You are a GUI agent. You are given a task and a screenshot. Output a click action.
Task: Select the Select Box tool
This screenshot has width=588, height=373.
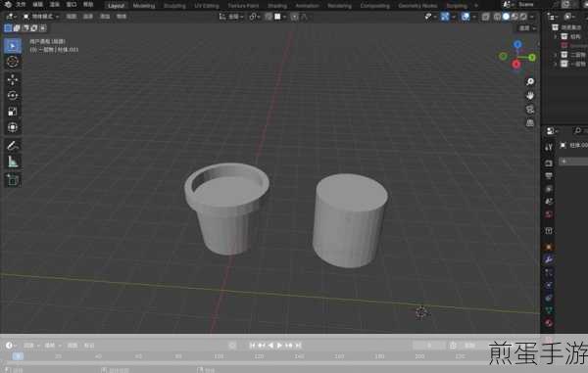click(x=13, y=46)
